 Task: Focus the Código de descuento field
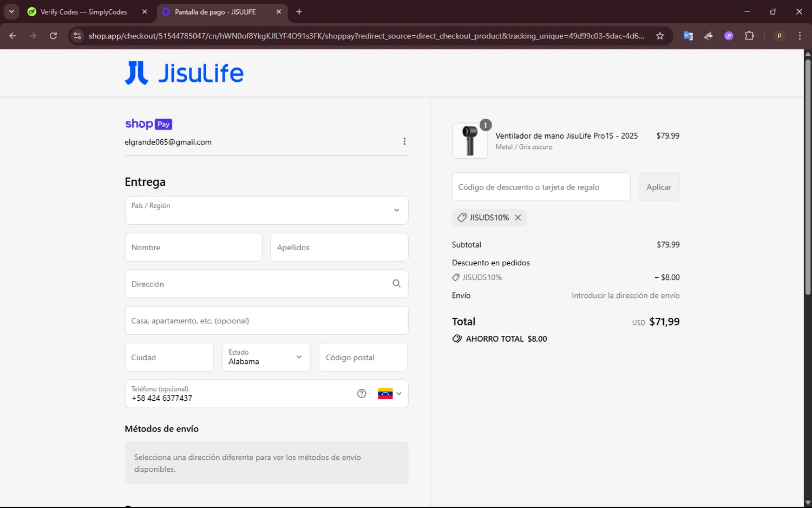(x=541, y=187)
